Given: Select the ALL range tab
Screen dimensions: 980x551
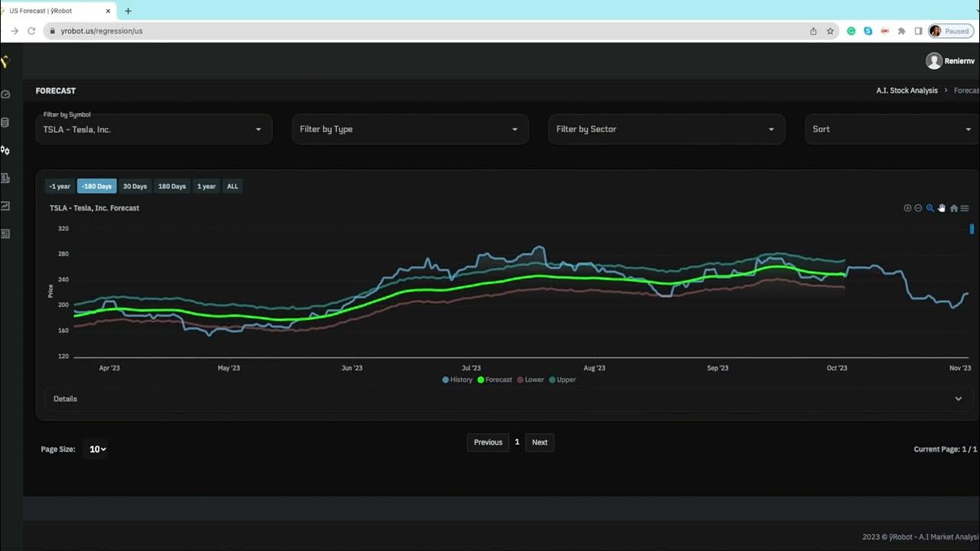Looking at the screenshot, I should point(233,186).
